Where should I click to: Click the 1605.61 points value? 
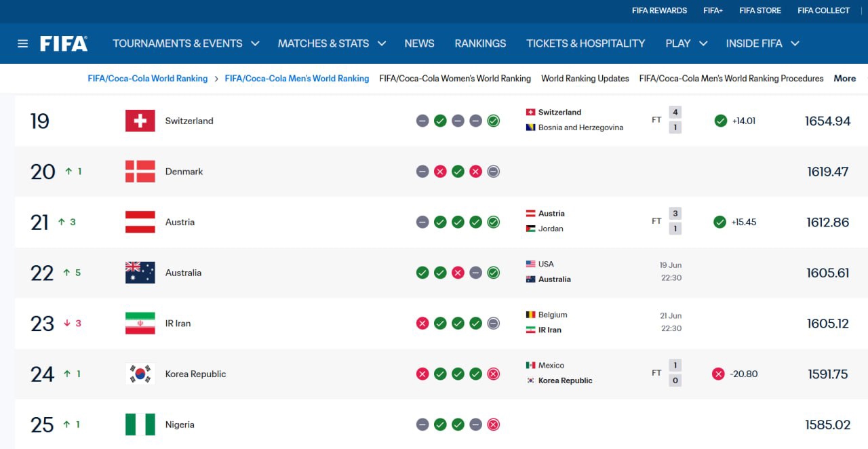tap(828, 273)
